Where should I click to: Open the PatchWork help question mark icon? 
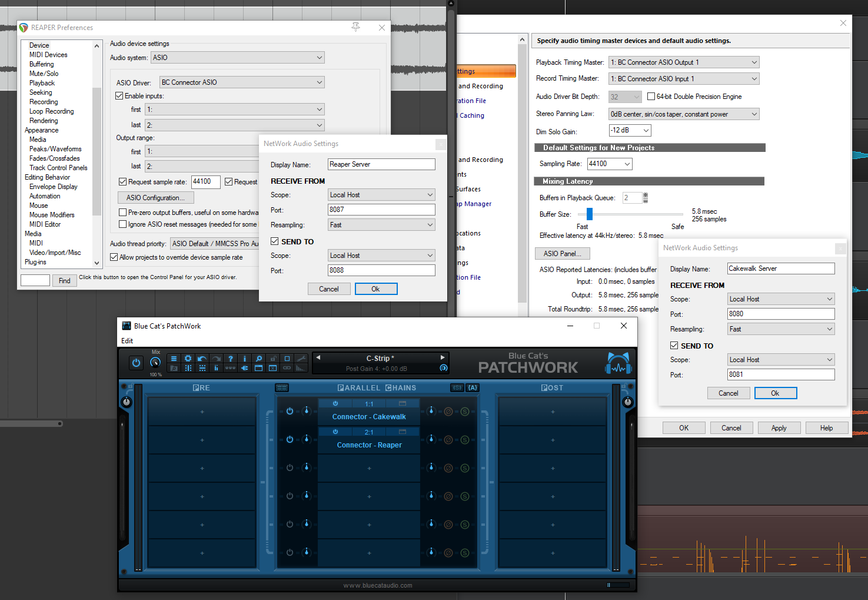click(x=231, y=358)
